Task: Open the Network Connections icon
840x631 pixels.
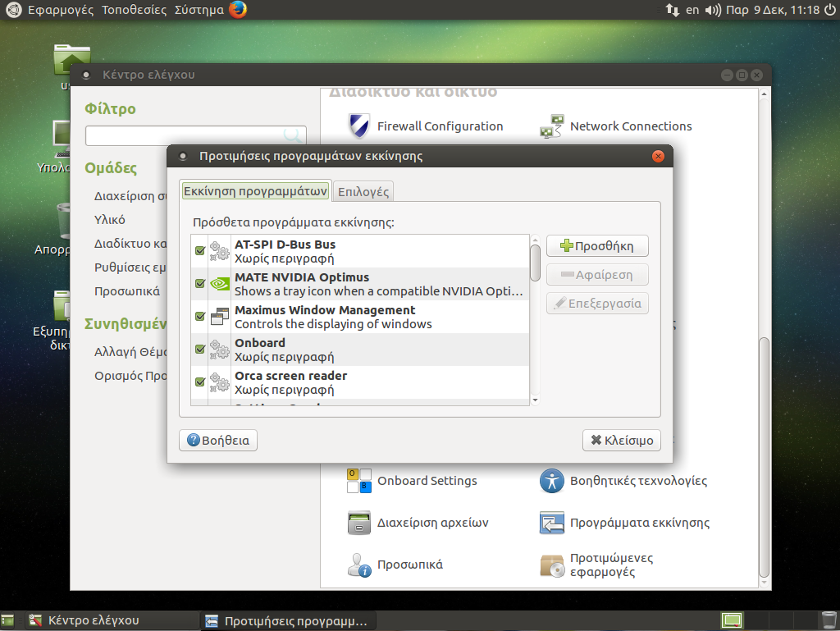Action: tap(551, 126)
